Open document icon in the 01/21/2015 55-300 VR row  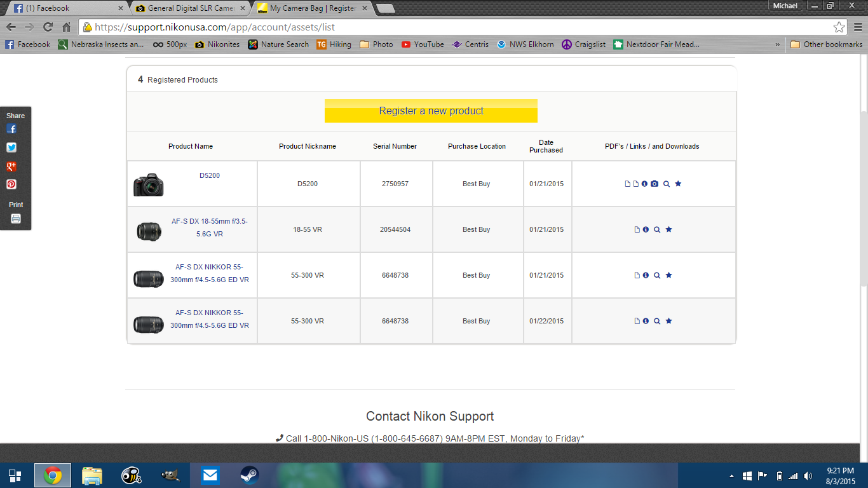pyautogui.click(x=637, y=275)
